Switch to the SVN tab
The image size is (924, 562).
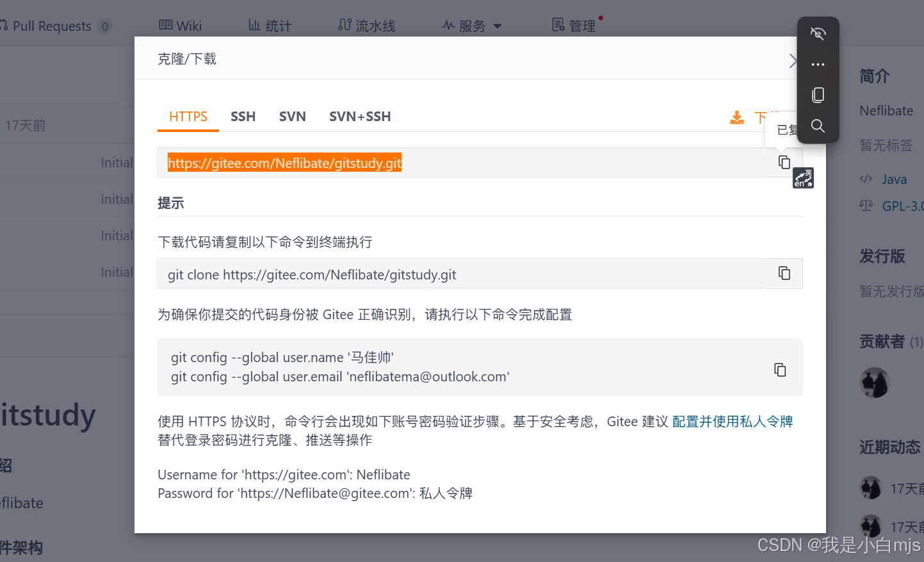293,117
